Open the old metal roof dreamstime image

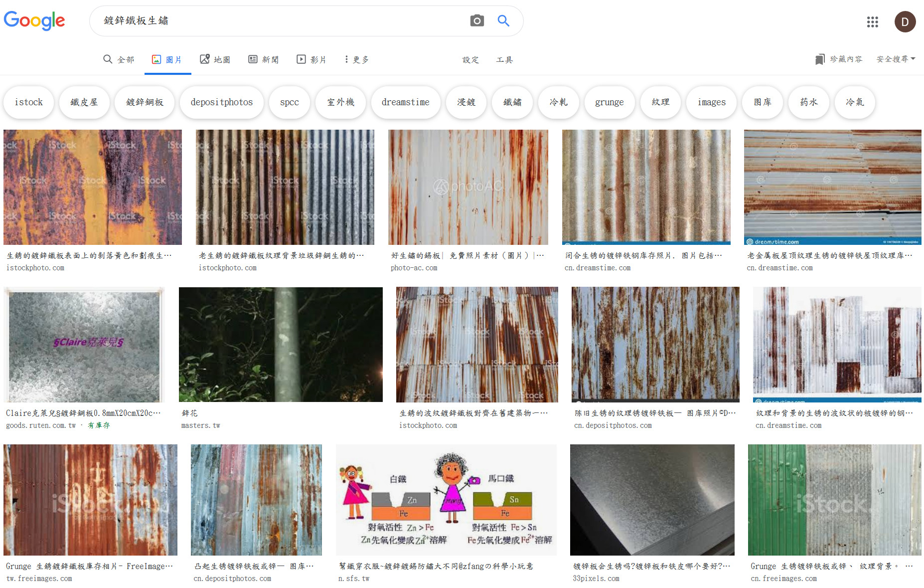[833, 188]
